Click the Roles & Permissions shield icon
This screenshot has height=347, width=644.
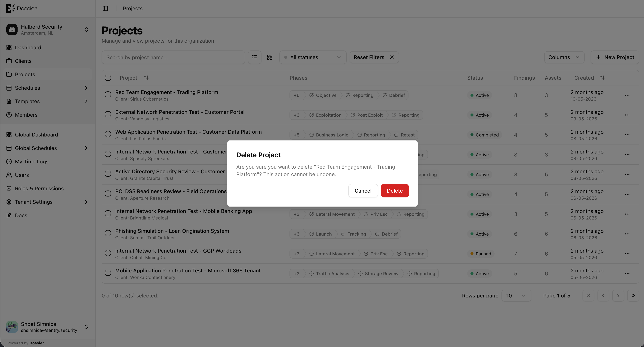pyautogui.click(x=9, y=189)
